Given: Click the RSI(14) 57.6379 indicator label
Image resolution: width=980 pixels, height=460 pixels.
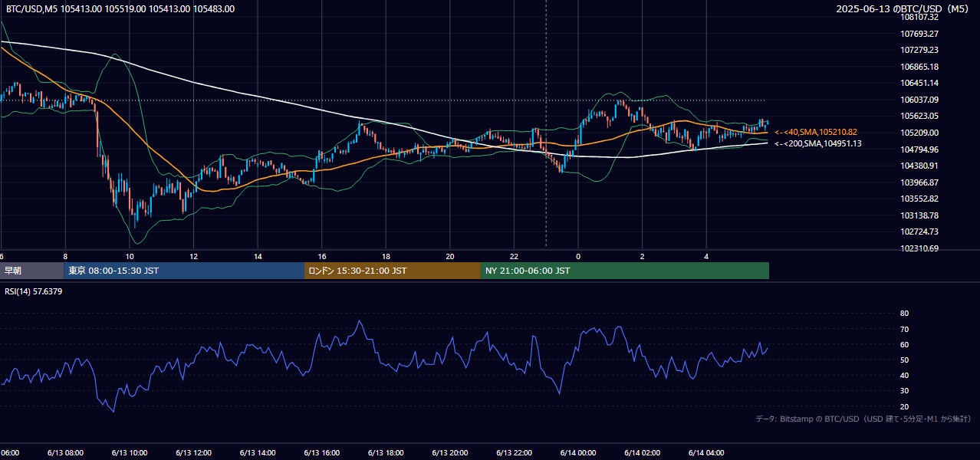Looking at the screenshot, I should [34, 291].
